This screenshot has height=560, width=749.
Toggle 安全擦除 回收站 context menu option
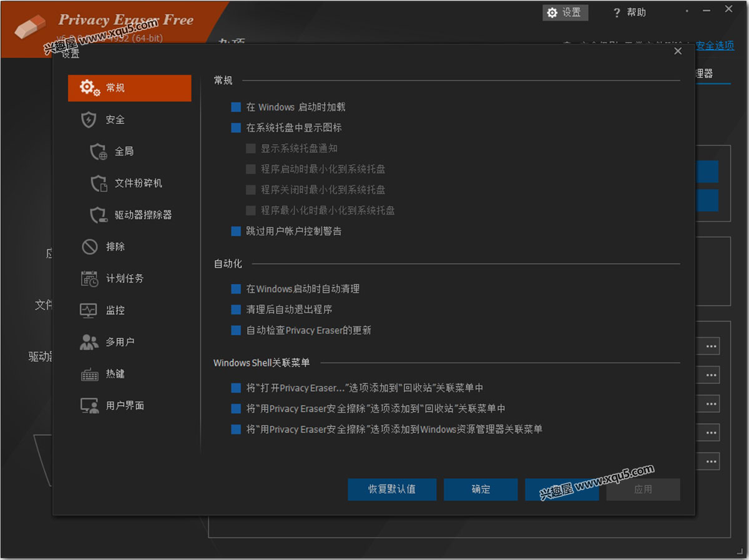tap(236, 409)
